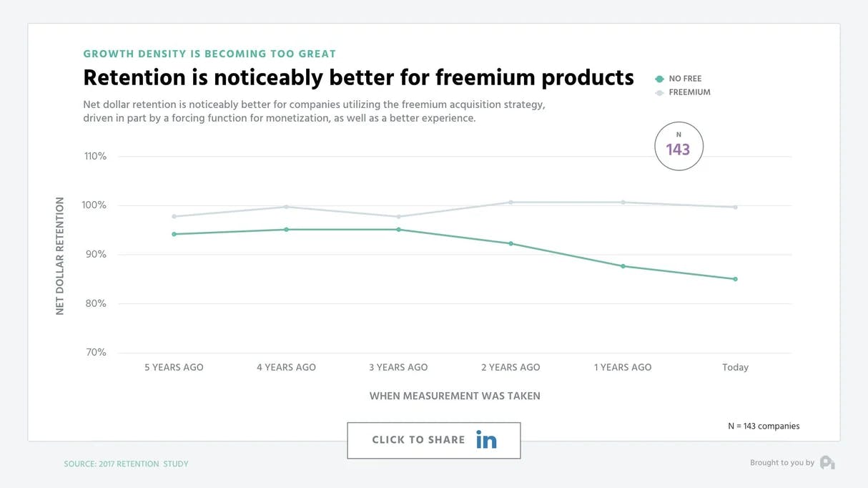Click Freemium point at 4 YEARS AGO
Image resolution: width=868 pixels, height=488 pixels.
click(286, 207)
